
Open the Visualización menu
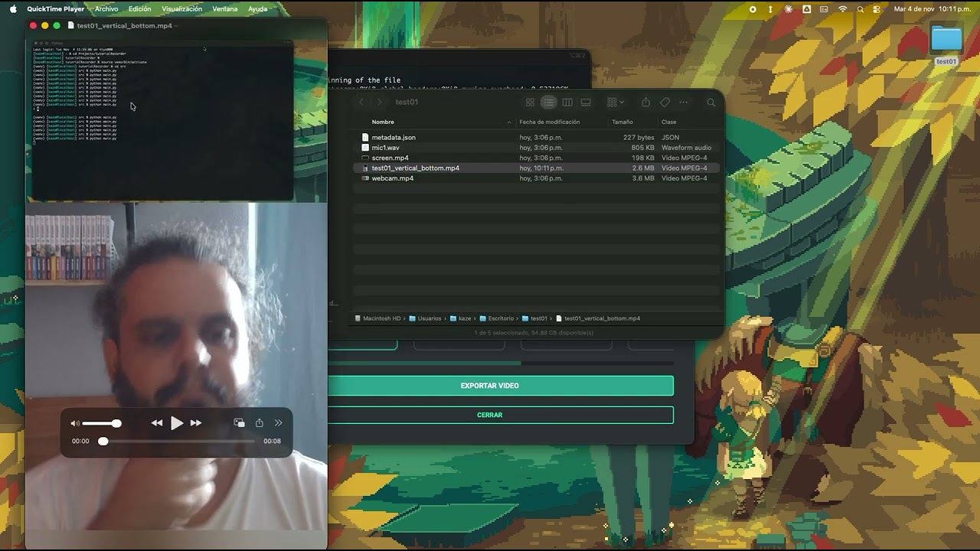click(x=181, y=8)
